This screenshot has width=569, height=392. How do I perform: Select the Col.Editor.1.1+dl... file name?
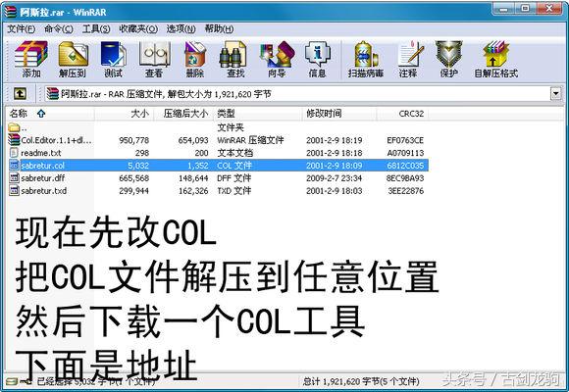coord(56,140)
